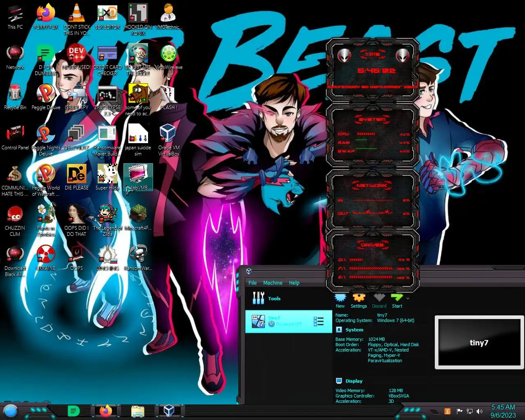
Task: Open the green notes app in taskbar
Action: pos(73,411)
